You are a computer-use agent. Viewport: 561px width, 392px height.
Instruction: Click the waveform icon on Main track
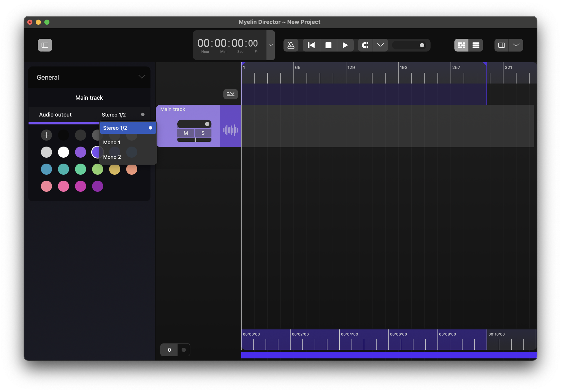(230, 130)
